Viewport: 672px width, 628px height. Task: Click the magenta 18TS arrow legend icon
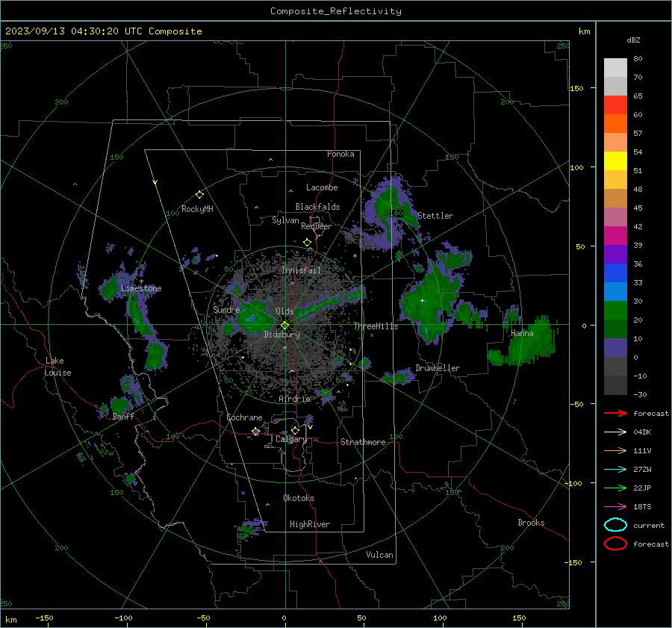pos(615,507)
